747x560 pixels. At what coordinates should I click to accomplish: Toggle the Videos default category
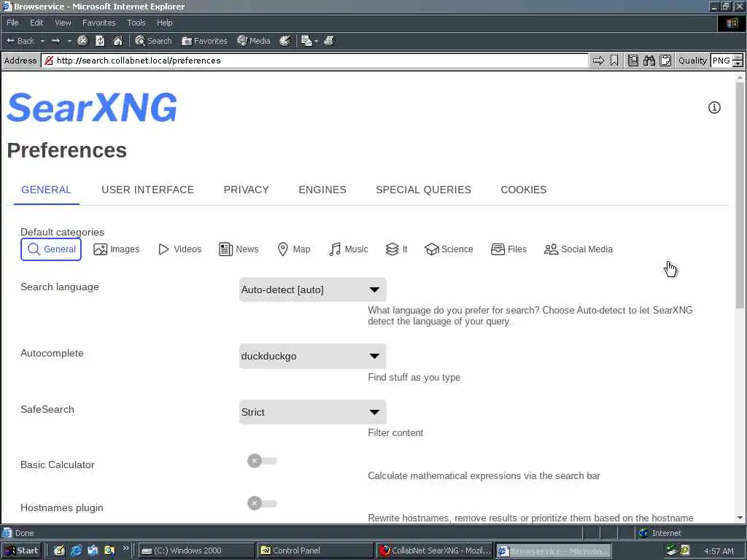click(179, 249)
